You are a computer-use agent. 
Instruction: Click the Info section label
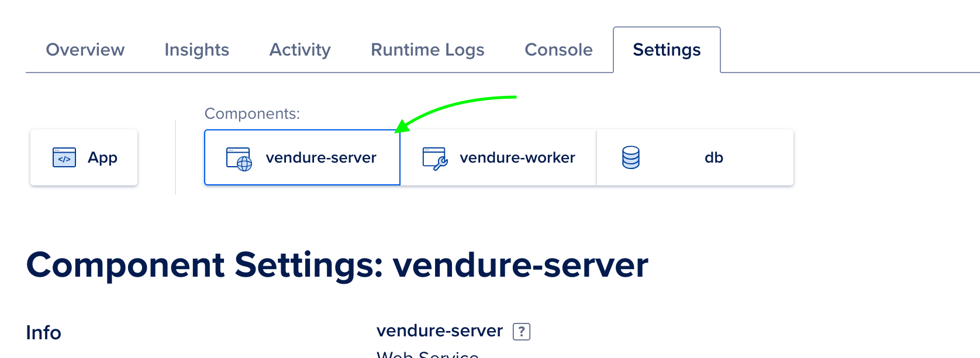tap(44, 333)
